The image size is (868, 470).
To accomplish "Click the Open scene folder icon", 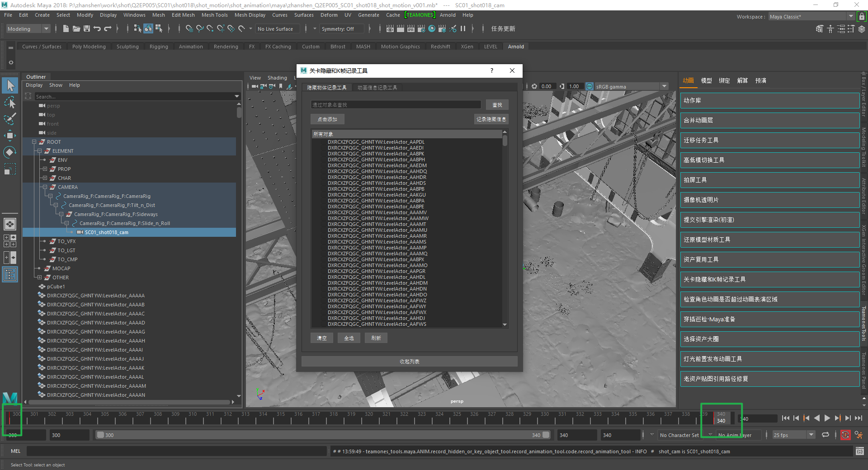I will pos(76,29).
